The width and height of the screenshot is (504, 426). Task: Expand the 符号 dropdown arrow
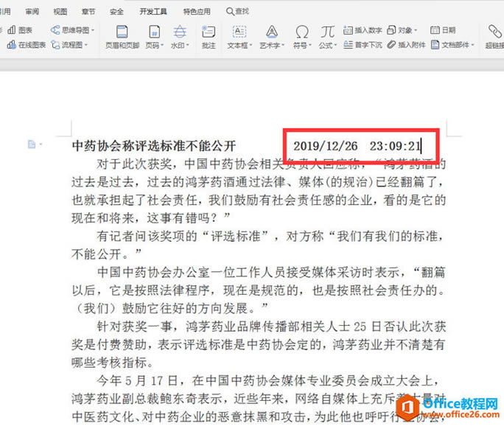pyautogui.click(x=310, y=46)
